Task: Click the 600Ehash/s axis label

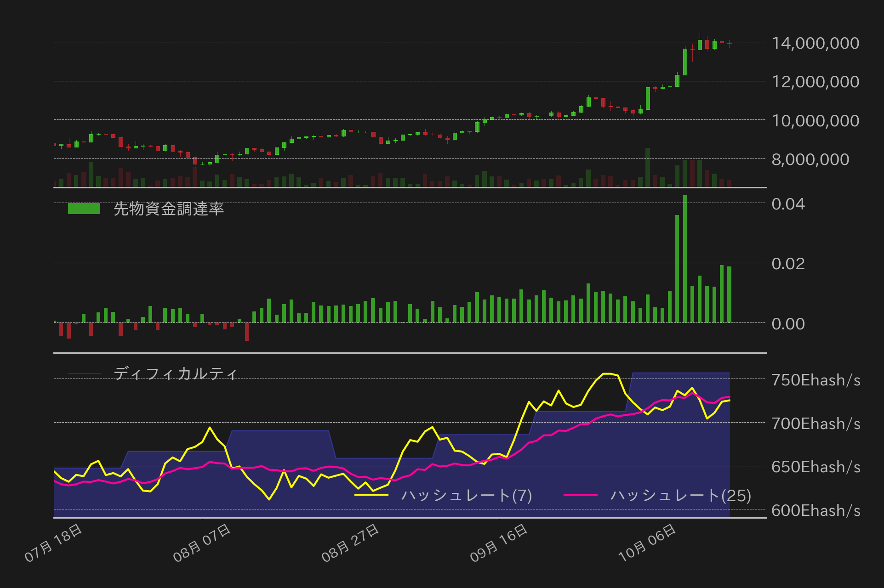Action: pyautogui.click(x=816, y=510)
